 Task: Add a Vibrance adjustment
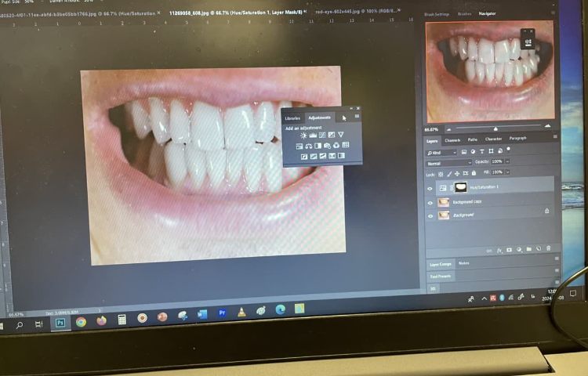(341, 136)
